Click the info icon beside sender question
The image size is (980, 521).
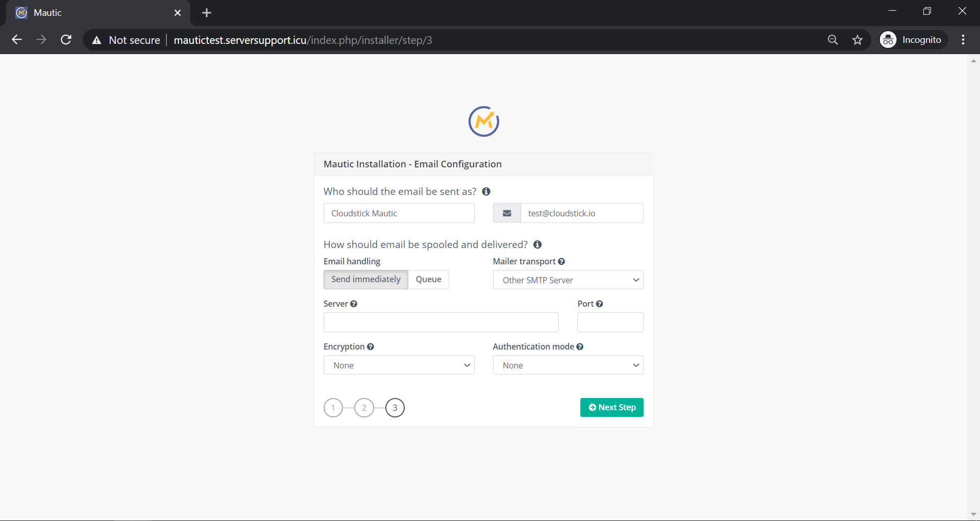[486, 191]
